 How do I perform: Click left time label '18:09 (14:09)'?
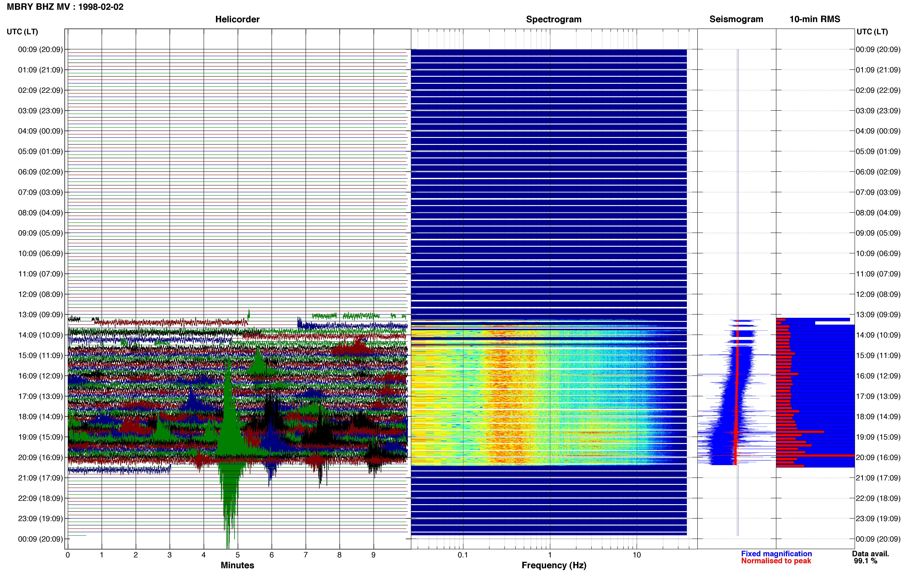pyautogui.click(x=41, y=417)
